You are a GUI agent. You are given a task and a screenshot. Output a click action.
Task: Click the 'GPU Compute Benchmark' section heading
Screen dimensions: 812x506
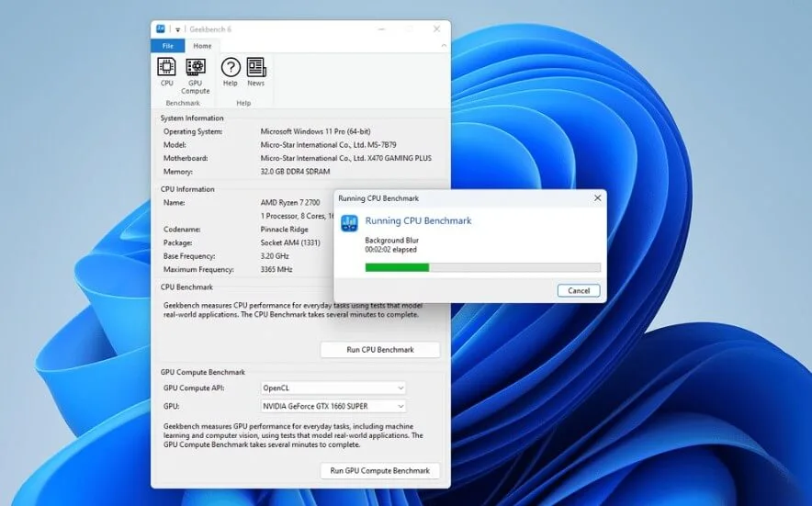coord(202,372)
